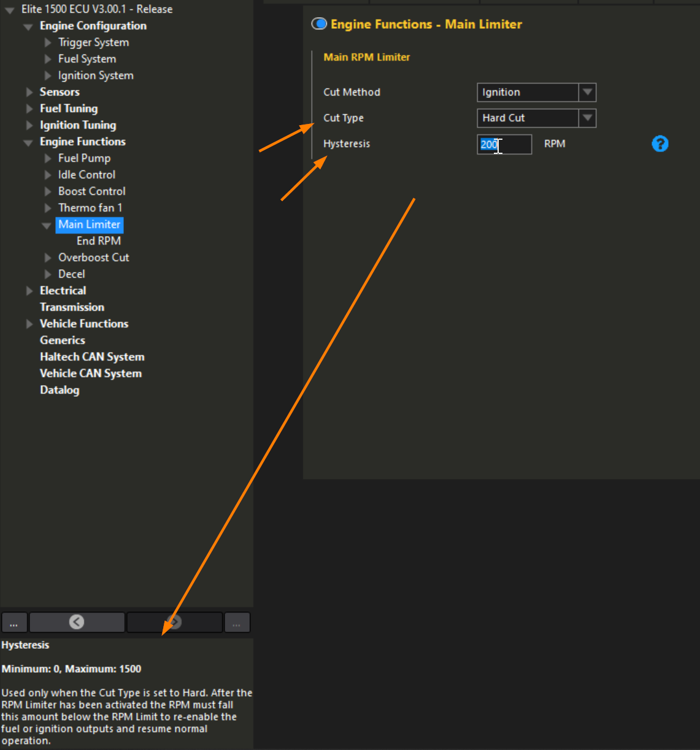Click the Hysteresis value input field
The image size is (700, 750).
click(504, 144)
